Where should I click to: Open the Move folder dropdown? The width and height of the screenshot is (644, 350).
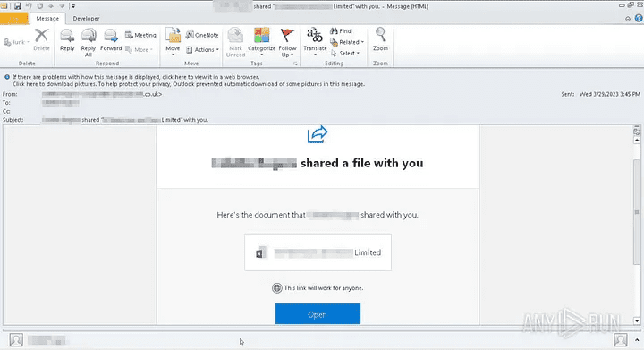(173, 42)
